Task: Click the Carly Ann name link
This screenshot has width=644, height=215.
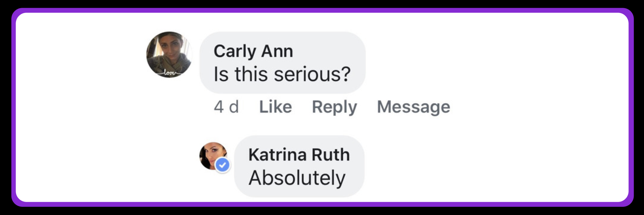Action: 253,51
